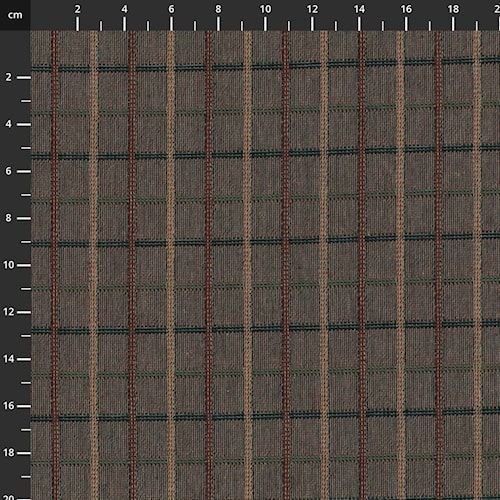Click the "cm" unit label
This screenshot has height=500, width=500.
[x=15, y=15]
